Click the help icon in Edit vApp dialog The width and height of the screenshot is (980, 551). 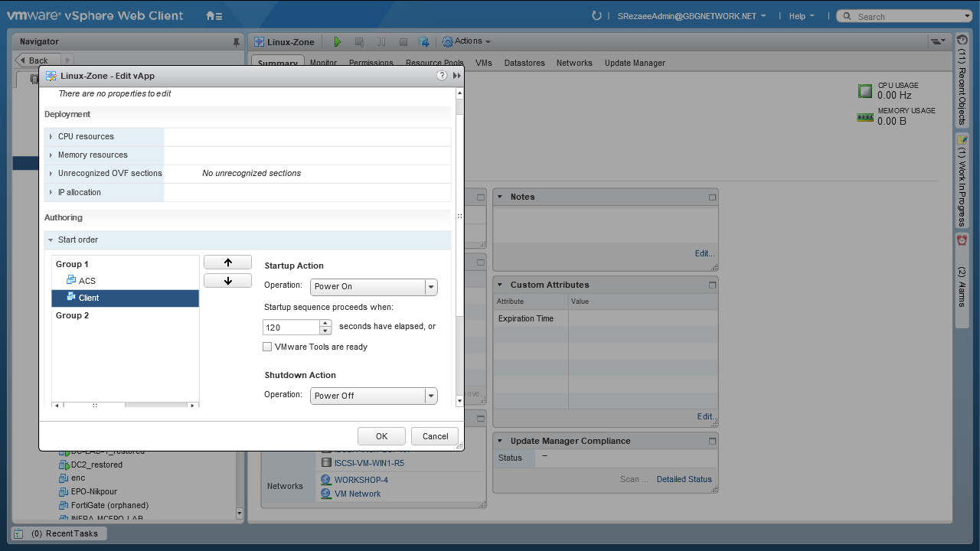[x=442, y=76]
